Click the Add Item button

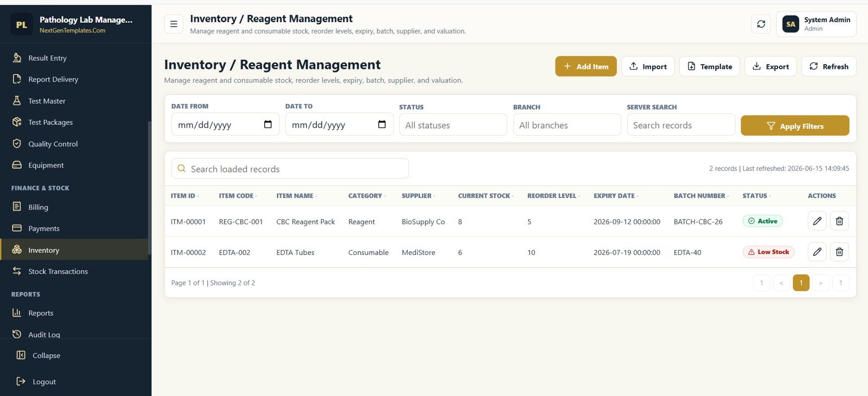(586, 66)
